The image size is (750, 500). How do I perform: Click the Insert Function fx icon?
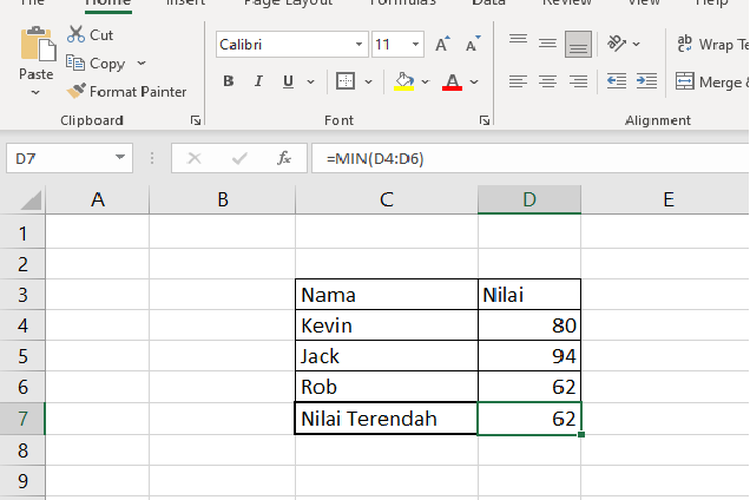tap(284, 158)
